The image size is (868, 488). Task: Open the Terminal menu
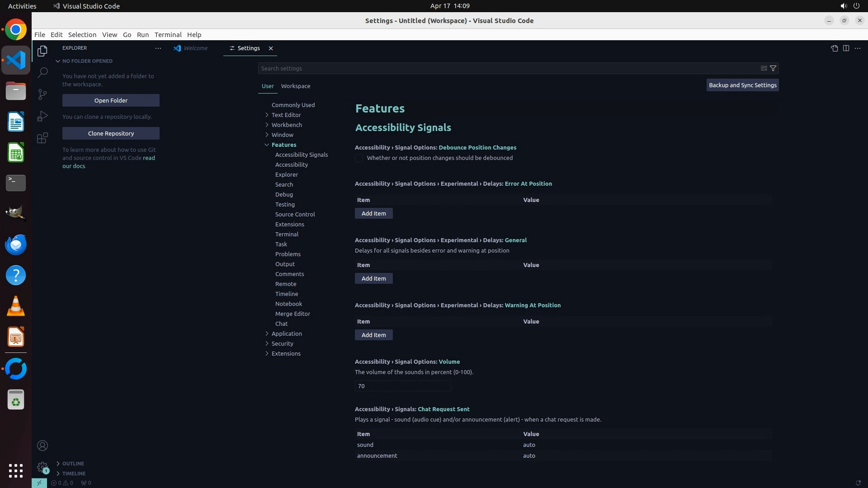(168, 35)
